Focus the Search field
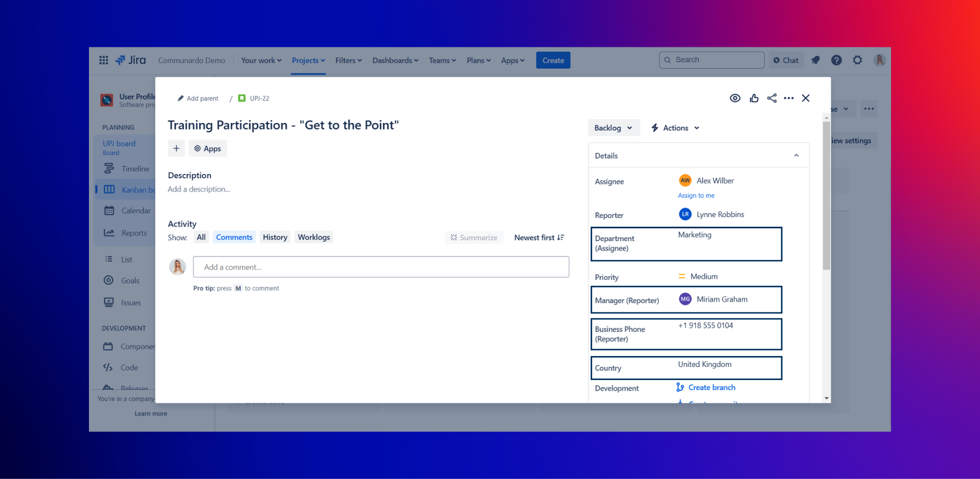The width and height of the screenshot is (980, 479). point(712,60)
